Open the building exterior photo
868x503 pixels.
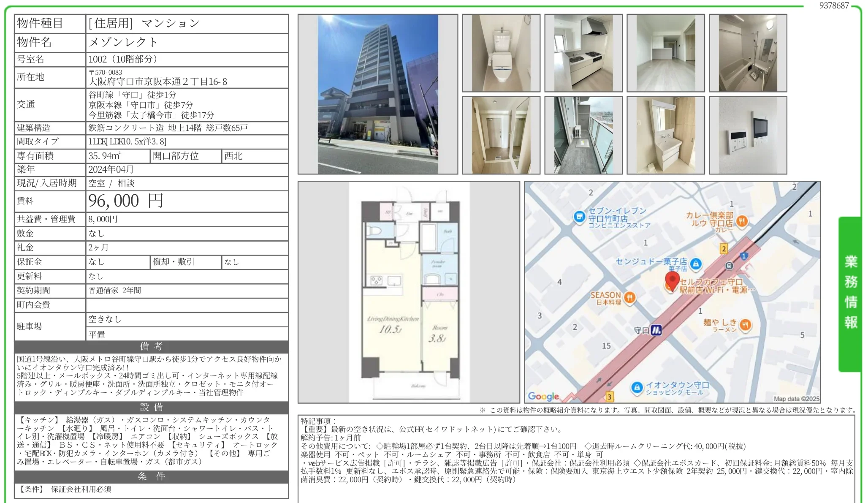point(377,94)
